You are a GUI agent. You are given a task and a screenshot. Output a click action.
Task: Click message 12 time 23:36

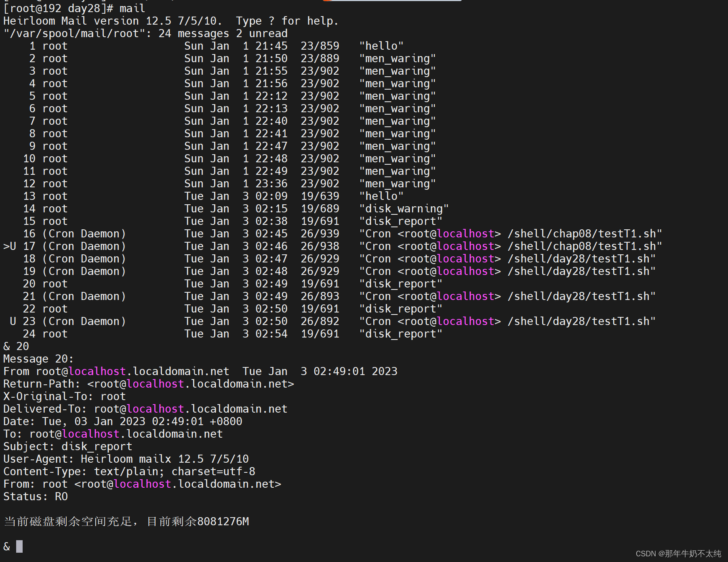271,184
